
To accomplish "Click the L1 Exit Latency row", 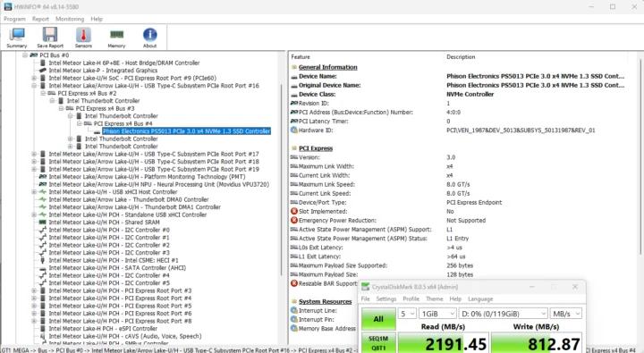I will click(x=458, y=256).
